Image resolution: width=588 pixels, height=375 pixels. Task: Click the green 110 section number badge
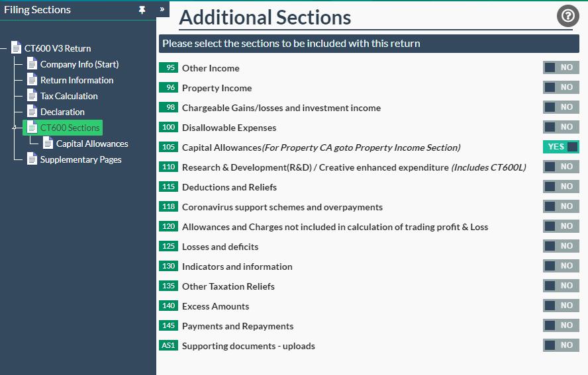pyautogui.click(x=169, y=167)
